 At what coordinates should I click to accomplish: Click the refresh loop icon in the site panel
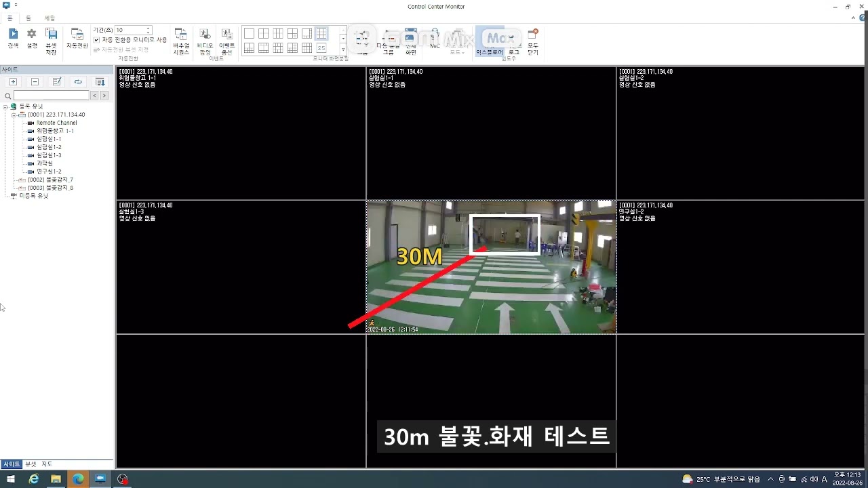78,82
